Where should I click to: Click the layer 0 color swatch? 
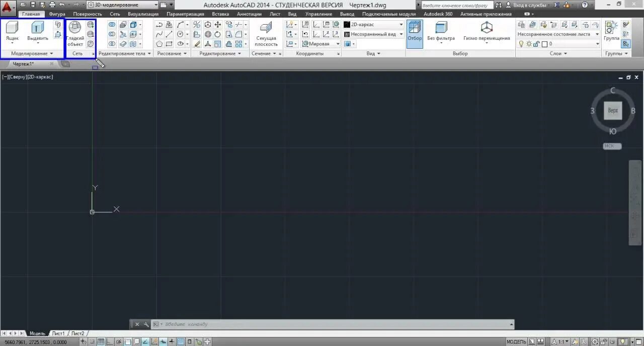(x=544, y=44)
